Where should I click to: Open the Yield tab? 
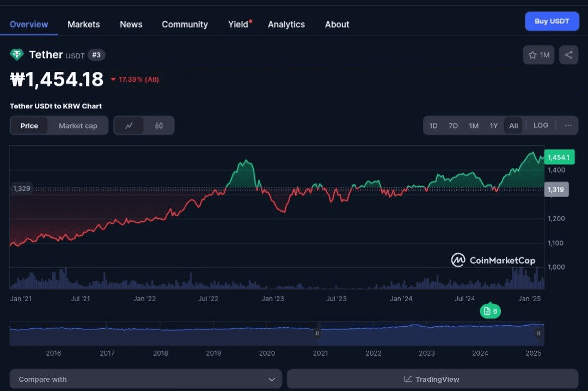[x=238, y=25]
